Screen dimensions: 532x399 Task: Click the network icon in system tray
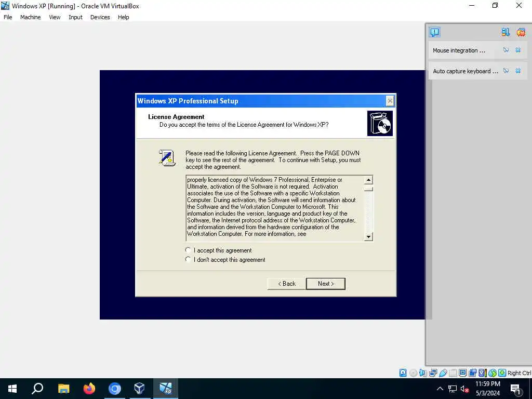(453, 389)
